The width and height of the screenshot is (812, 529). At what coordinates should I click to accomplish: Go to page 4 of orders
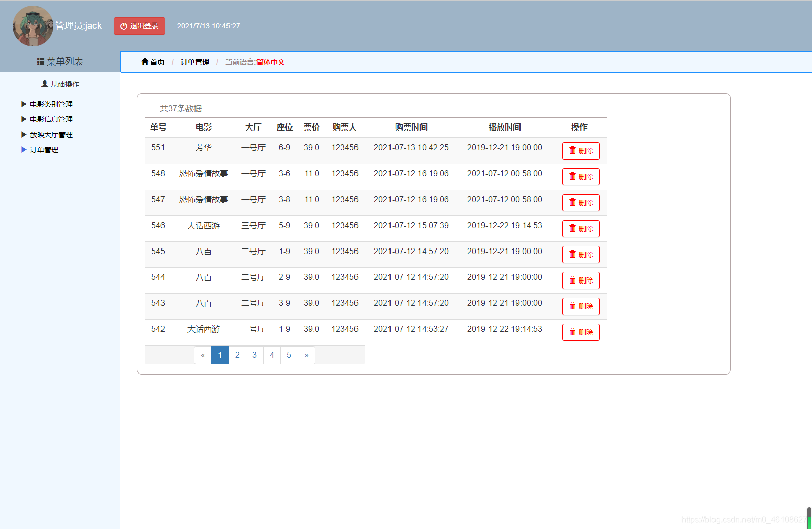tap(272, 355)
